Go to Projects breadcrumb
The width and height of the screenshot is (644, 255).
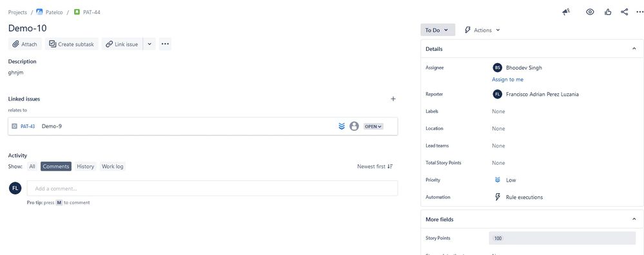pyautogui.click(x=17, y=12)
